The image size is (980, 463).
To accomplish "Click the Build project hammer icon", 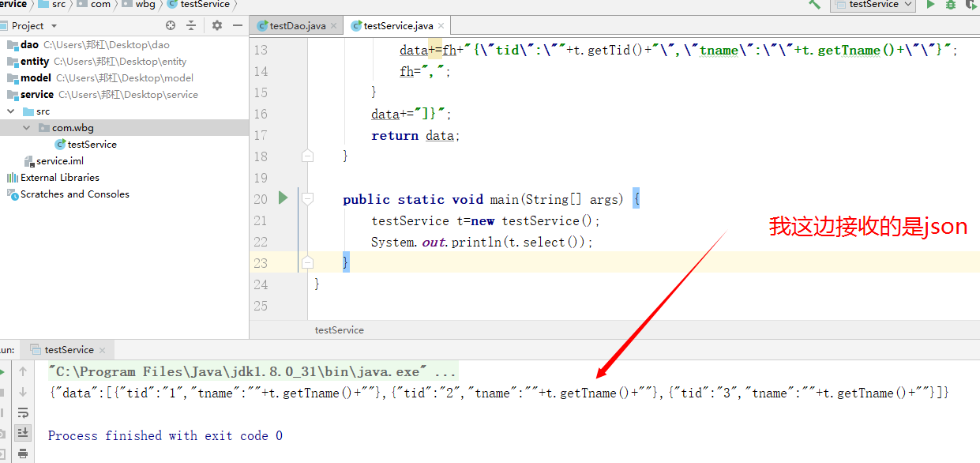I will (x=815, y=4).
